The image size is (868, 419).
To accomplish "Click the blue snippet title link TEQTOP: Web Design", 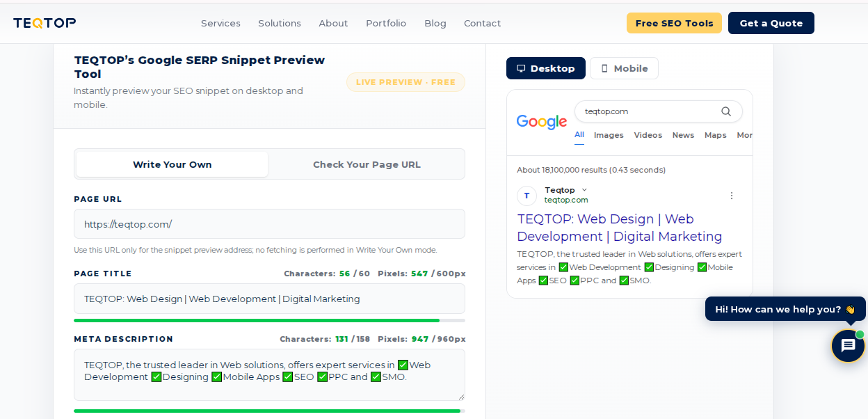I will [620, 228].
